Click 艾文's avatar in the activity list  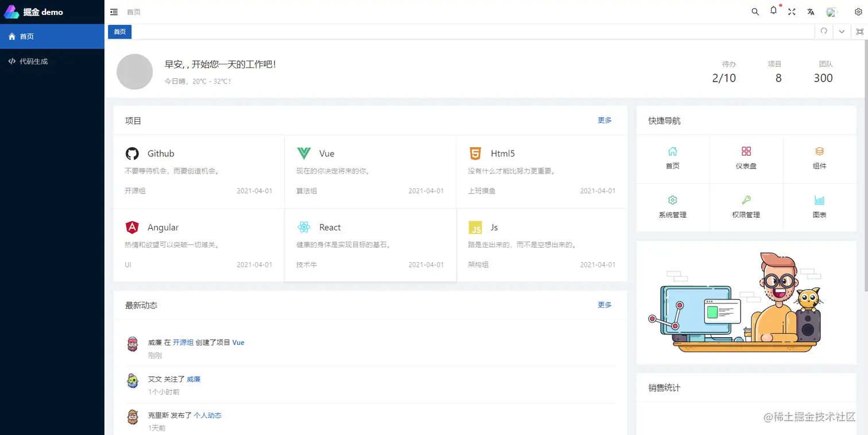(x=133, y=380)
